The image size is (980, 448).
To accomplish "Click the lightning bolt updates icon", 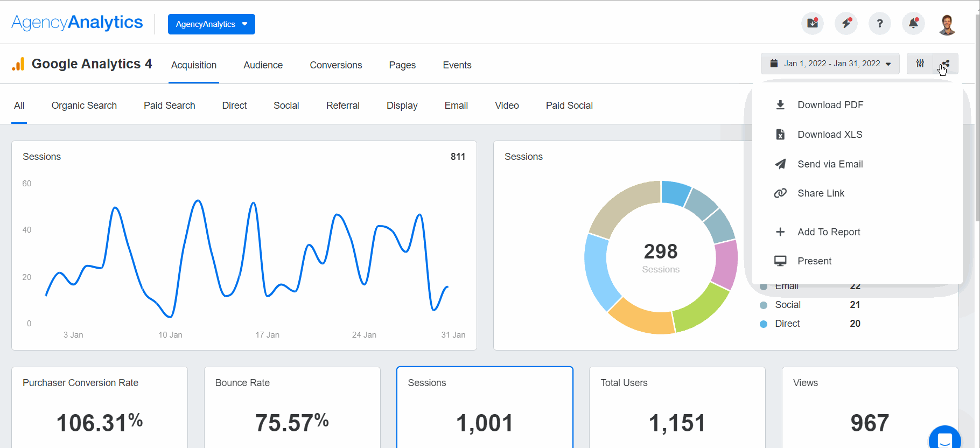I will click(846, 23).
